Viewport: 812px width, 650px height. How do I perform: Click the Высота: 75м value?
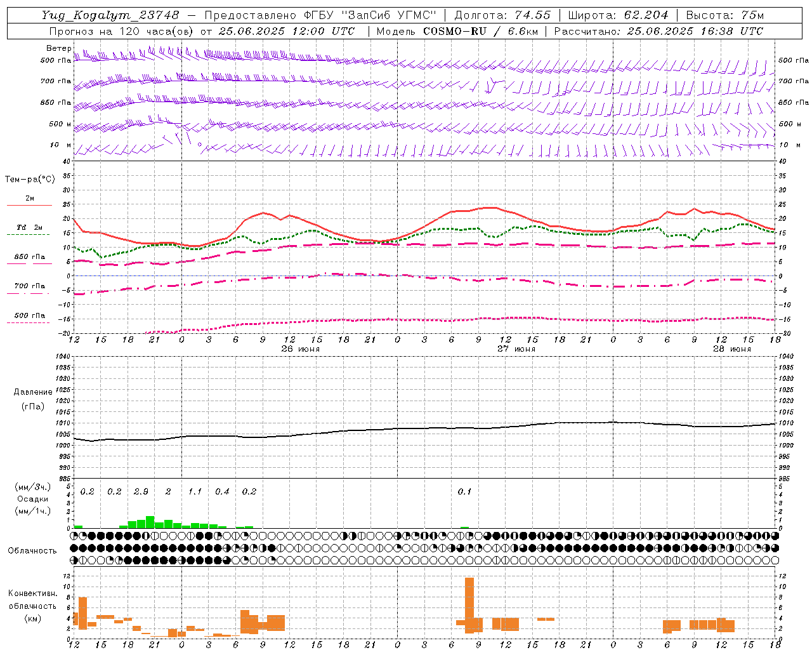[724, 15]
